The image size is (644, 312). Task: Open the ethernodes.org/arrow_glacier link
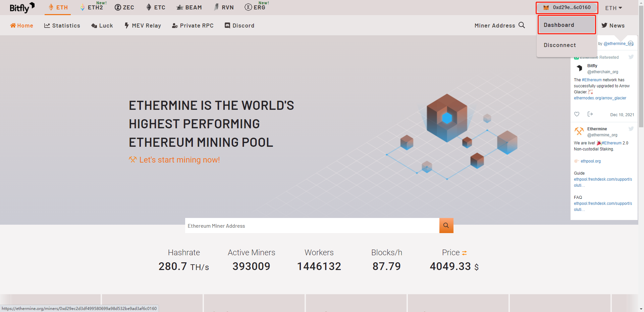[600, 98]
